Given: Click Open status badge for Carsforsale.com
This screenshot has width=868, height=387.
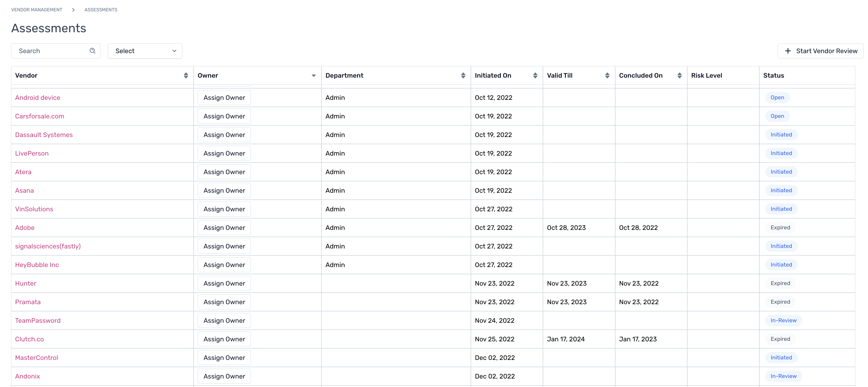Looking at the screenshot, I should coord(777,116).
